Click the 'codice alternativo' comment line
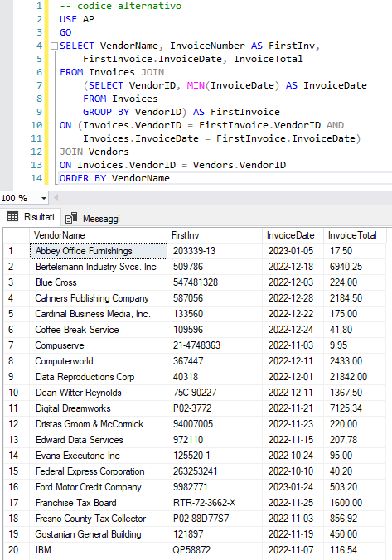The height and width of the screenshot is (560, 392). coord(120,6)
